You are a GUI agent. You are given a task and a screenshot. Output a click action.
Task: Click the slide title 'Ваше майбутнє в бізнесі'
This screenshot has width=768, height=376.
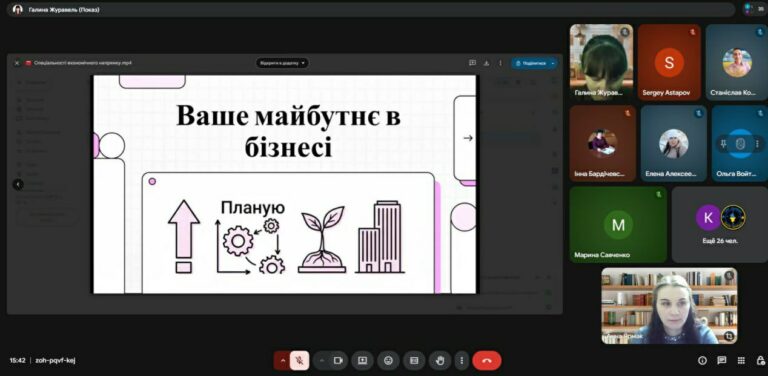[x=288, y=132]
